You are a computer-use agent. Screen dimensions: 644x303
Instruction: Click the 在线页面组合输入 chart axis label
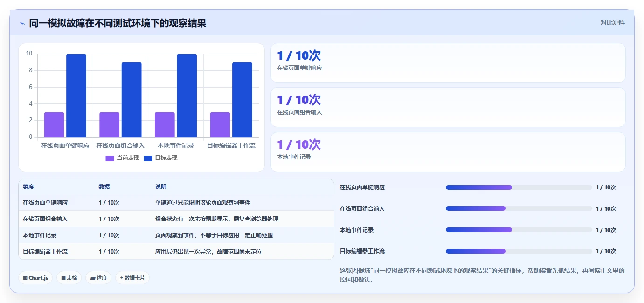point(120,146)
